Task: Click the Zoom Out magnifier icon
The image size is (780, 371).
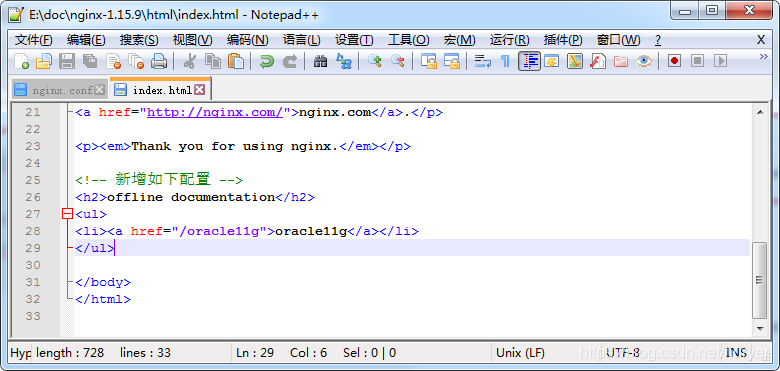Action: click(x=397, y=61)
